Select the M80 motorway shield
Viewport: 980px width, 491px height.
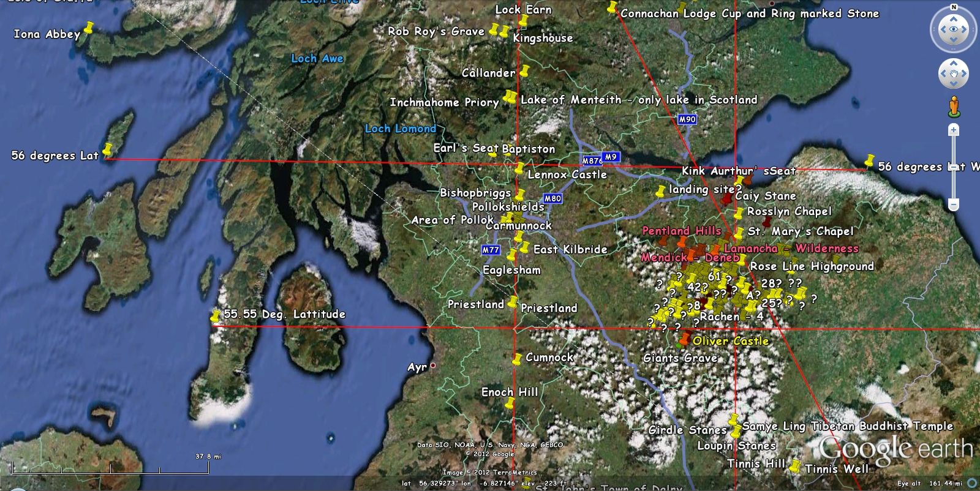click(552, 198)
